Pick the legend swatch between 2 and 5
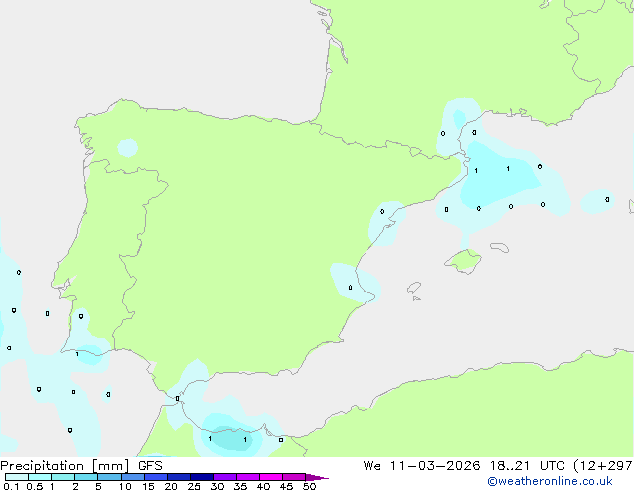This screenshot has height=490, width=634. tap(86, 477)
